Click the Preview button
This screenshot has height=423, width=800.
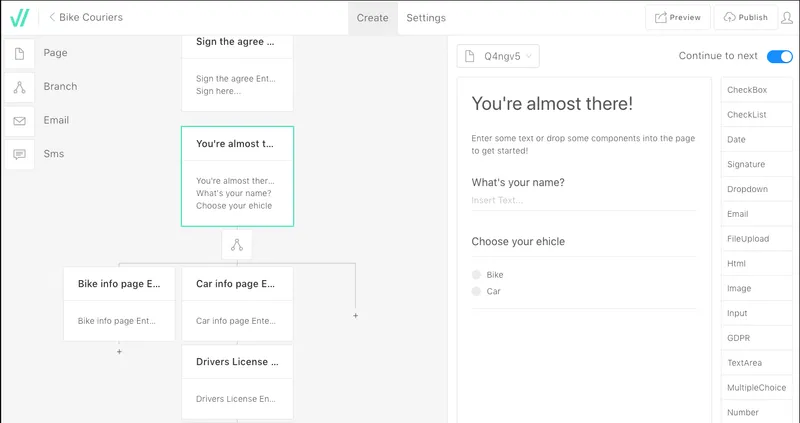pyautogui.click(x=678, y=17)
